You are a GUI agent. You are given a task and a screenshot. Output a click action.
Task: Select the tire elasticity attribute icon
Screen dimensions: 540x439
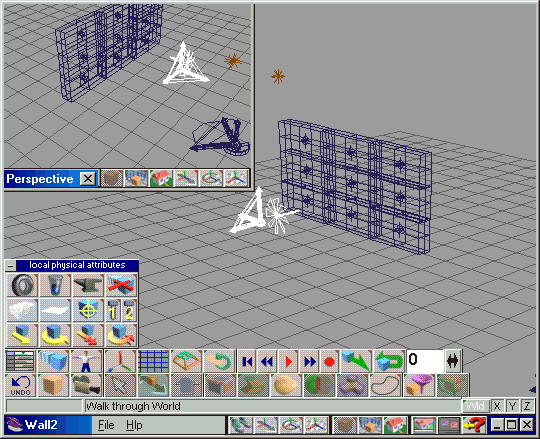click(x=22, y=285)
